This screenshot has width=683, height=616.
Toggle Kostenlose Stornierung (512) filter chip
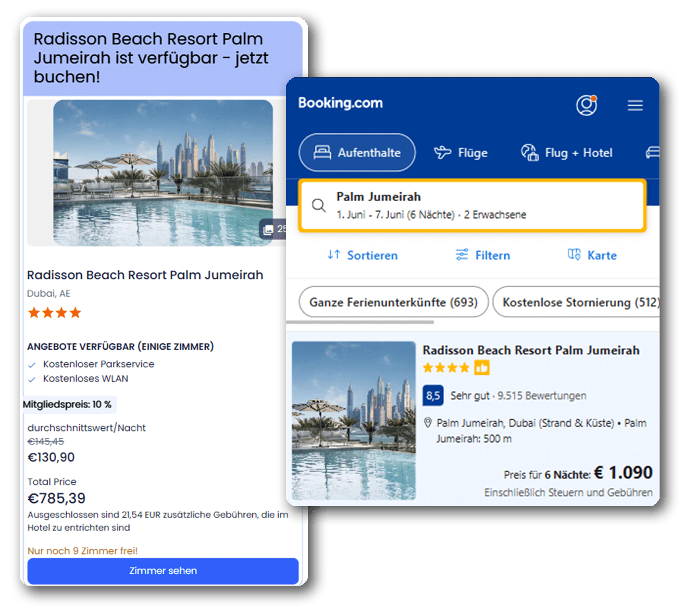(x=576, y=302)
